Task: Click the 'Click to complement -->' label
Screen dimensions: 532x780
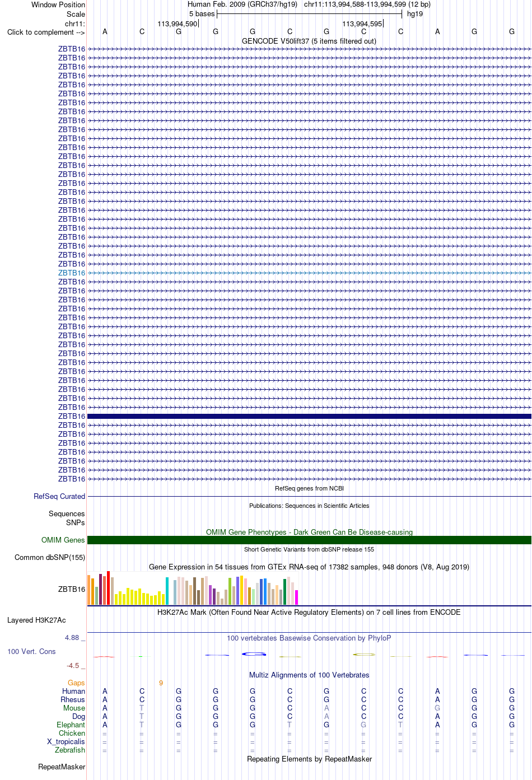Action: tap(46, 32)
